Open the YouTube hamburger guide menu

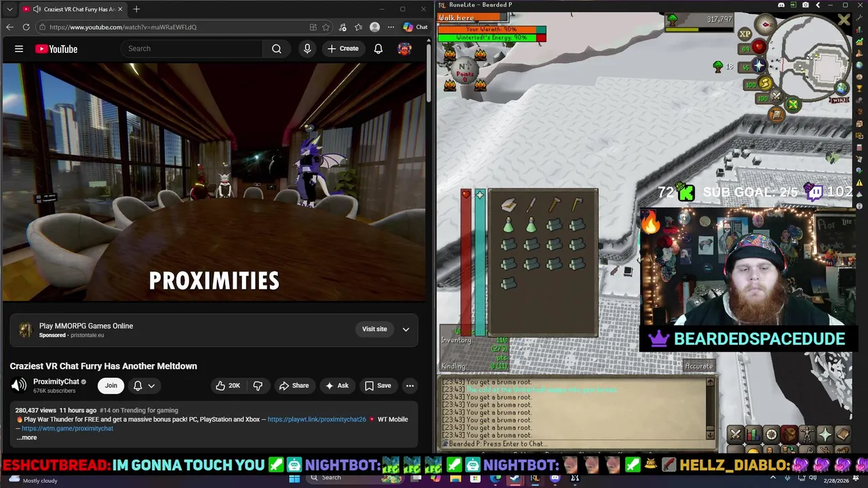[19, 49]
